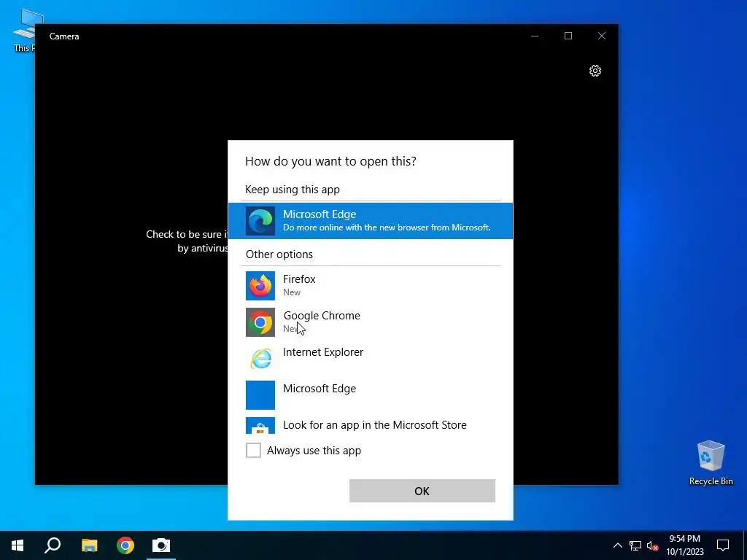
Task: Click the "Keep using this app" label
Action: 293,190
